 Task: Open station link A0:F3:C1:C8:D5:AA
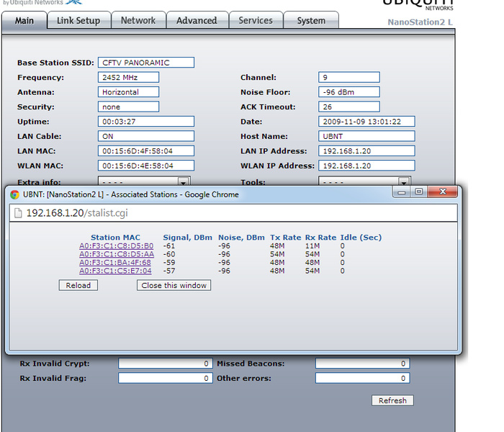(x=117, y=254)
